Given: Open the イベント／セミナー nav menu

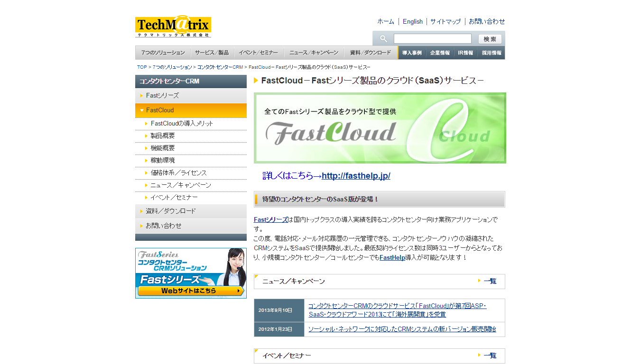Looking at the screenshot, I should click(x=259, y=53).
